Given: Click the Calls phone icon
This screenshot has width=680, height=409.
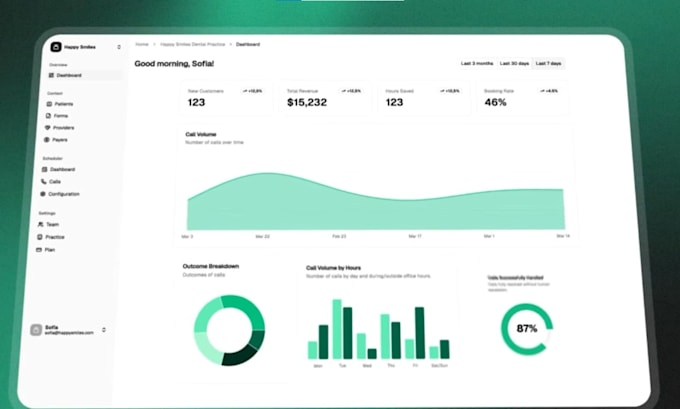Looking at the screenshot, I should tap(43, 182).
